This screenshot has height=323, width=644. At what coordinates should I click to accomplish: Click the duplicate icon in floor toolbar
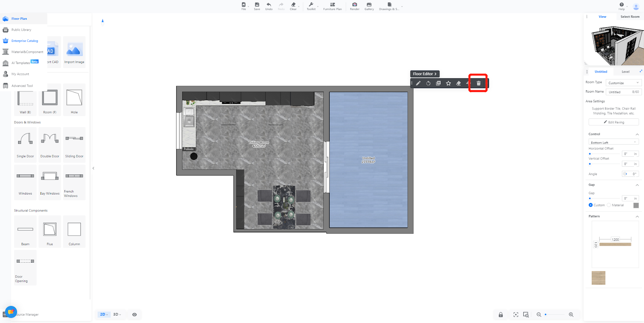(x=438, y=83)
